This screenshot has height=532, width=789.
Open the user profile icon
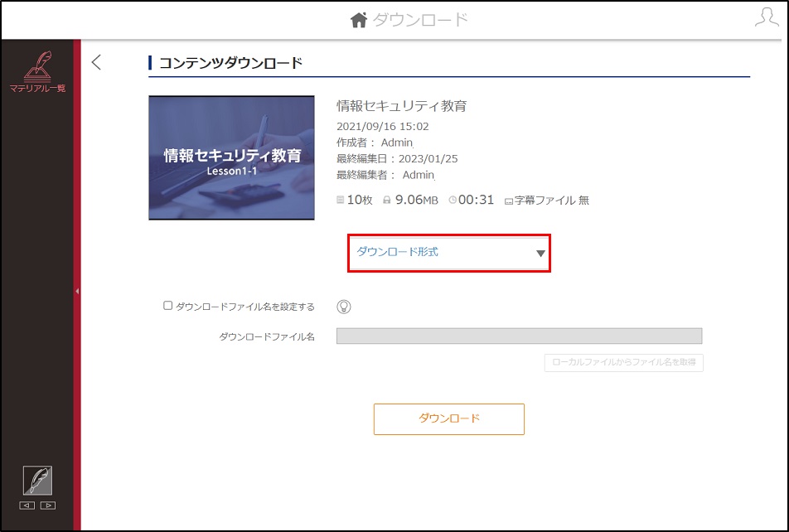767,17
